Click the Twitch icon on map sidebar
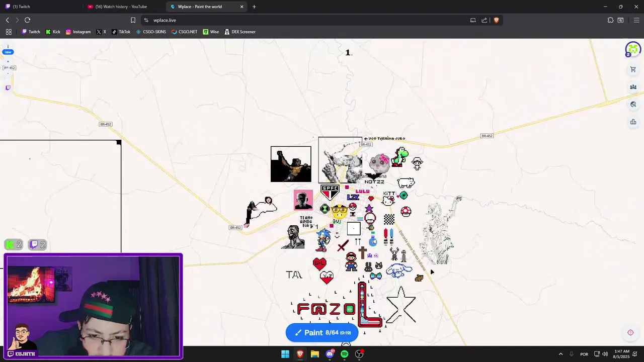This screenshot has height=362, width=644. click(x=8, y=88)
